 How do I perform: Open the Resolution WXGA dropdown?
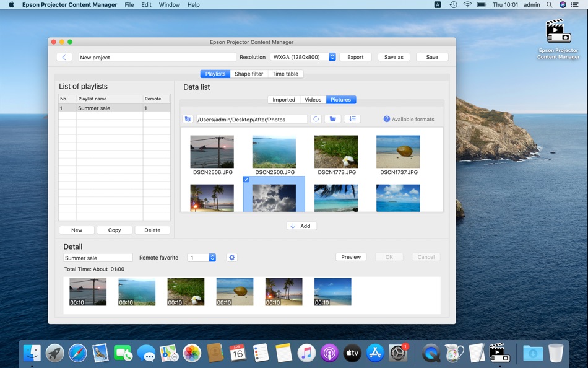[x=332, y=57]
